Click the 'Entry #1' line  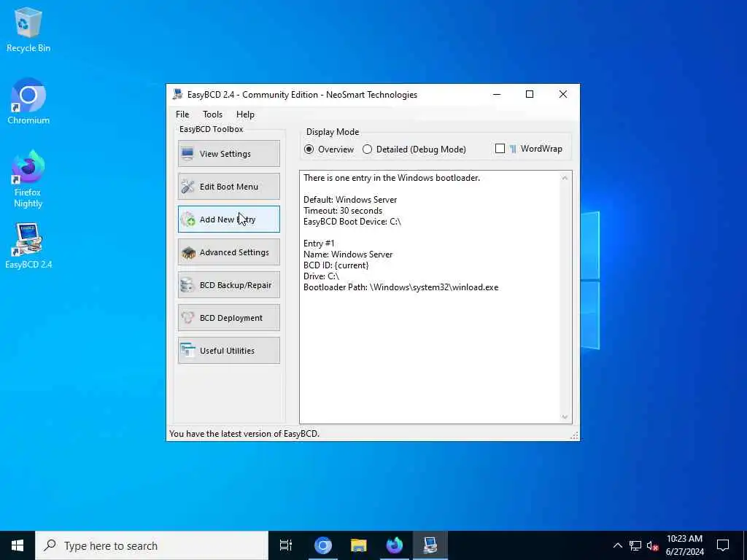point(319,244)
